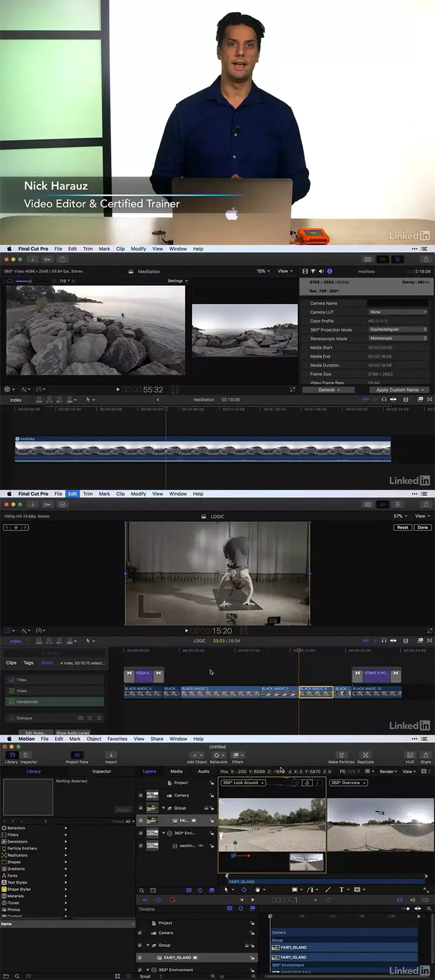Image resolution: width=435 pixels, height=980 pixels.
Task: Open the Library icon in the Motion toolbar
Action: point(12,756)
